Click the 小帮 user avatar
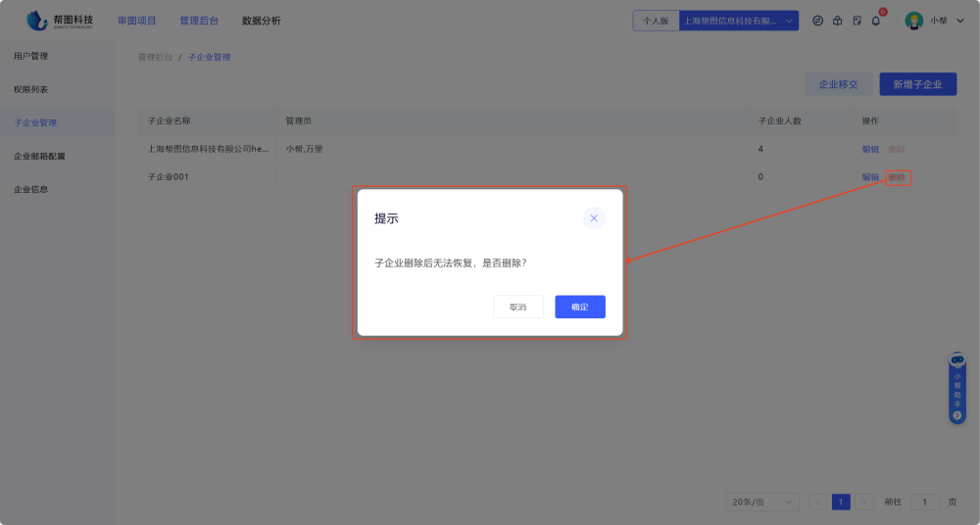Screen dimensions: 980x525 913,21
